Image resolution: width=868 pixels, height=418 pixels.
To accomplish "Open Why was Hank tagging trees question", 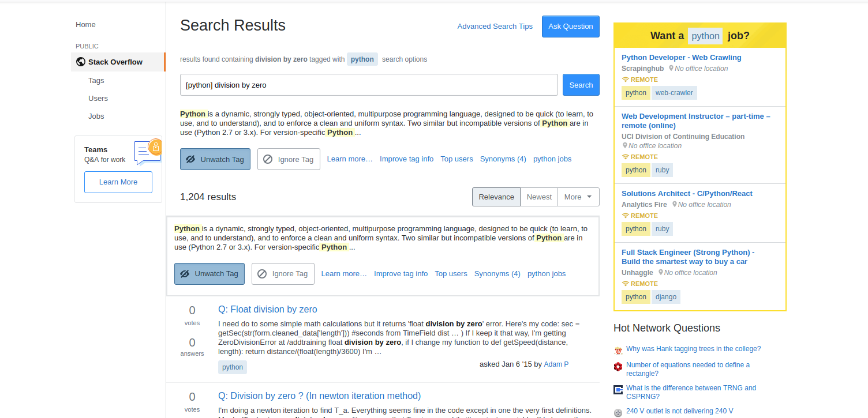I will (693, 349).
